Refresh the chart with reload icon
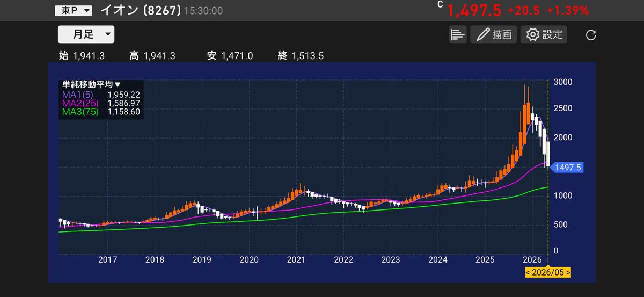The height and width of the screenshot is (297, 644). pyautogui.click(x=591, y=35)
